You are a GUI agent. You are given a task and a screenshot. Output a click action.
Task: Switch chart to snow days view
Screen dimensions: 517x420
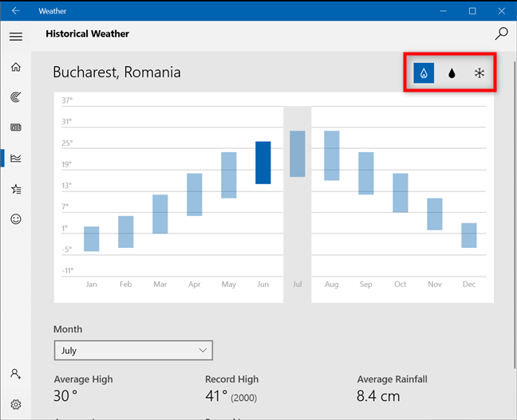[480, 73]
